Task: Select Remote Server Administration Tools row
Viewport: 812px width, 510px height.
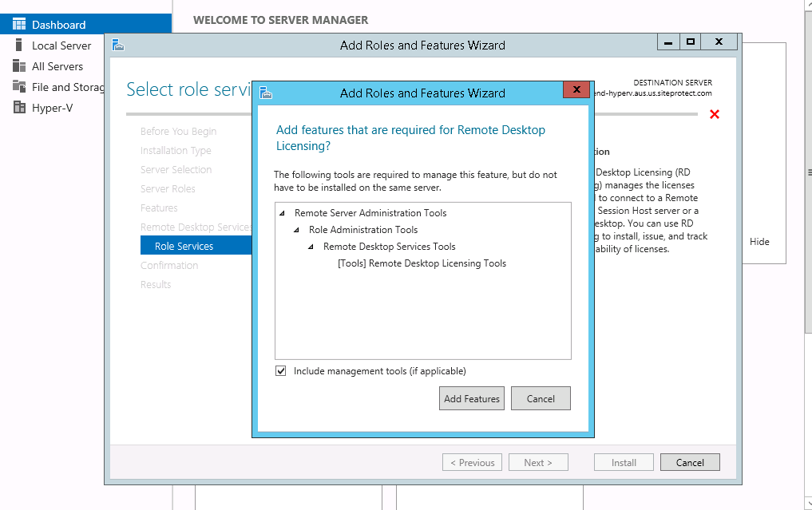Action: tap(370, 213)
